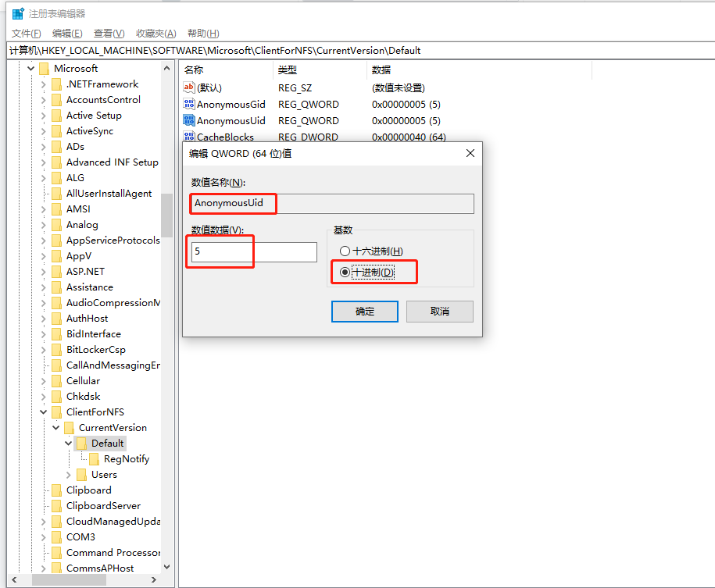Click the ClientForNFS folder icon
715x588 pixels.
pos(57,412)
